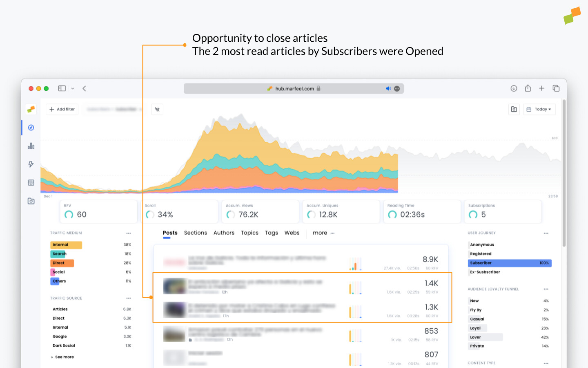
Task: Click the Add filter button
Action: [62, 109]
